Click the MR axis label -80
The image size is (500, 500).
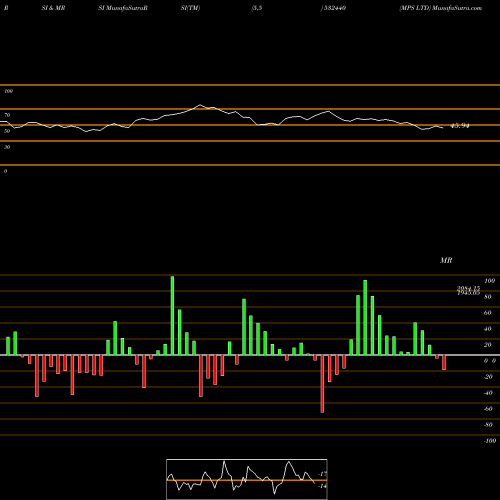coord(488,425)
